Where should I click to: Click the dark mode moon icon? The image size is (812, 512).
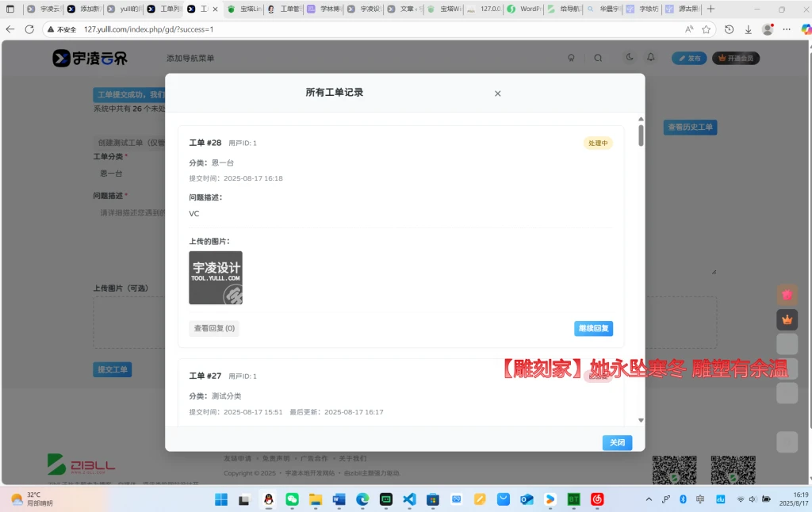point(629,57)
